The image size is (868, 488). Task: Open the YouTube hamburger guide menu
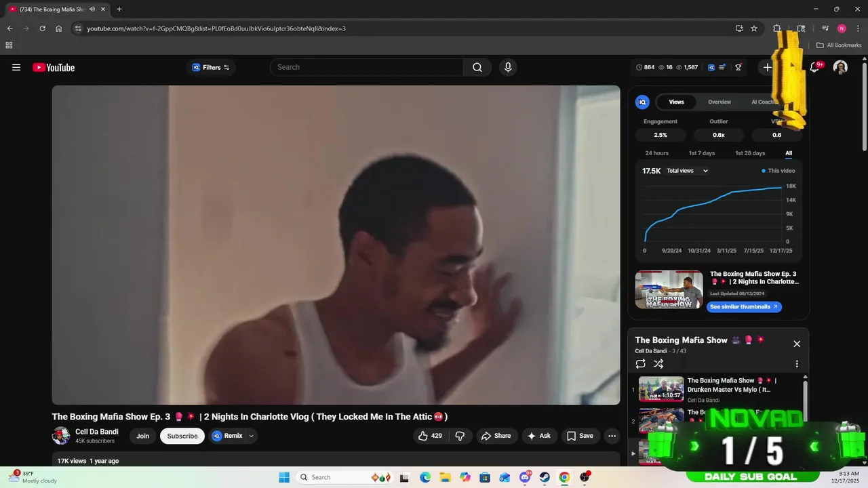click(16, 67)
